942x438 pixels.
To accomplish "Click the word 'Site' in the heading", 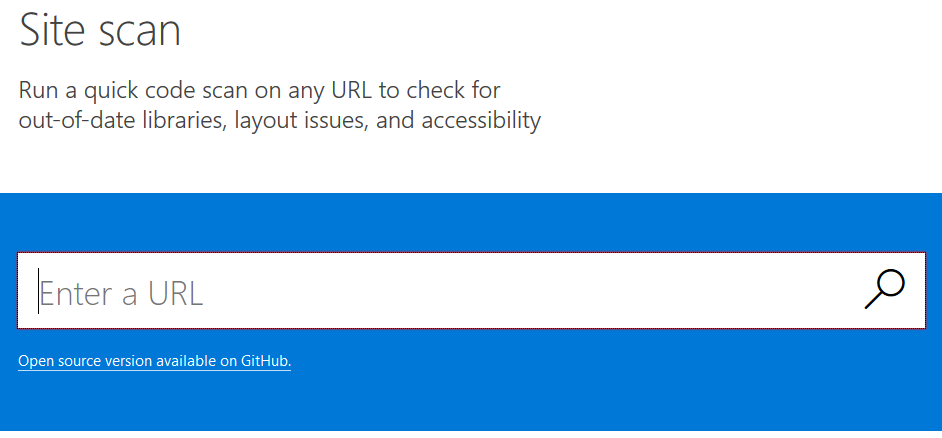I will click(53, 30).
